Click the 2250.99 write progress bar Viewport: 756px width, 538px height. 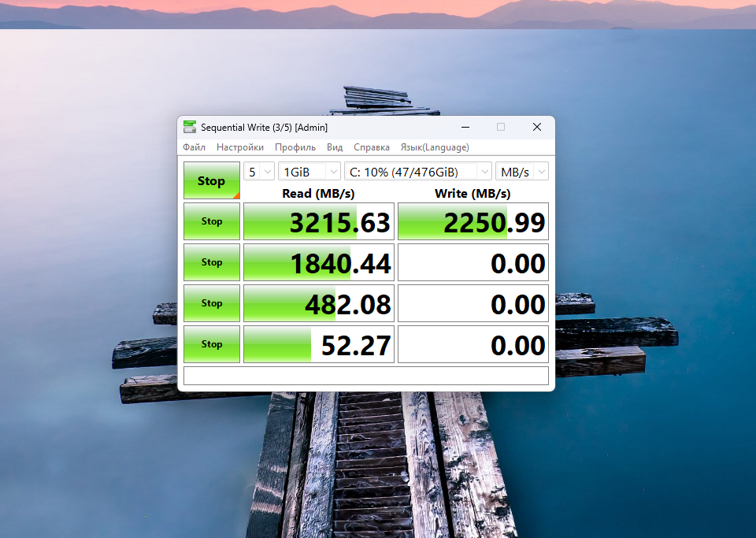coord(472,221)
